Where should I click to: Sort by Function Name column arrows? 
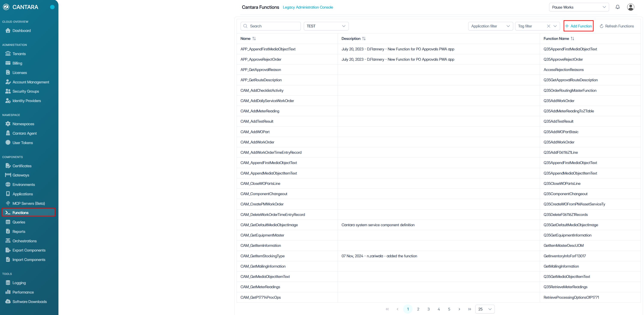[572, 39]
